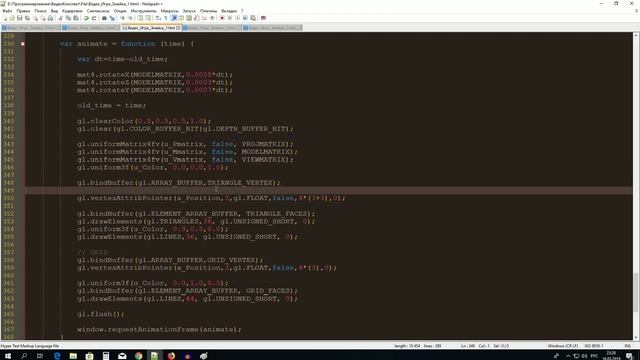
Task: Click Windows (CR LF) in status bar
Action: click(563, 346)
